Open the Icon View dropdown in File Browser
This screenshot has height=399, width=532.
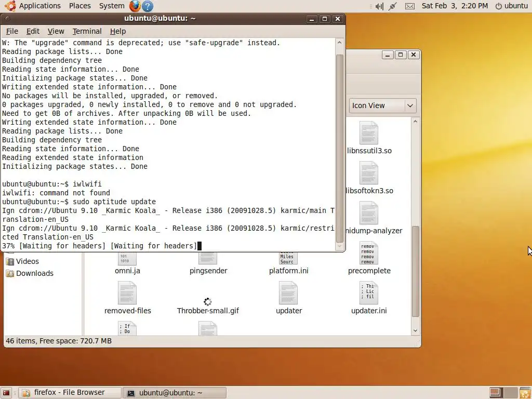pyautogui.click(x=382, y=105)
